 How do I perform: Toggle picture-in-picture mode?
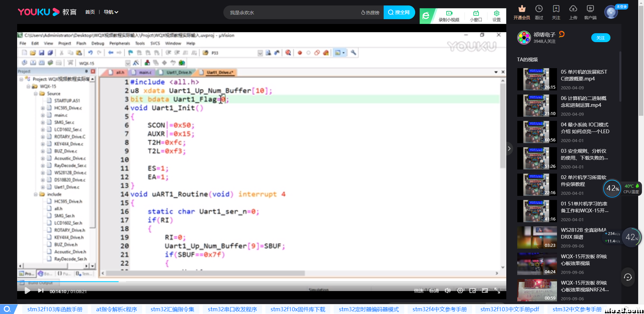click(472, 291)
